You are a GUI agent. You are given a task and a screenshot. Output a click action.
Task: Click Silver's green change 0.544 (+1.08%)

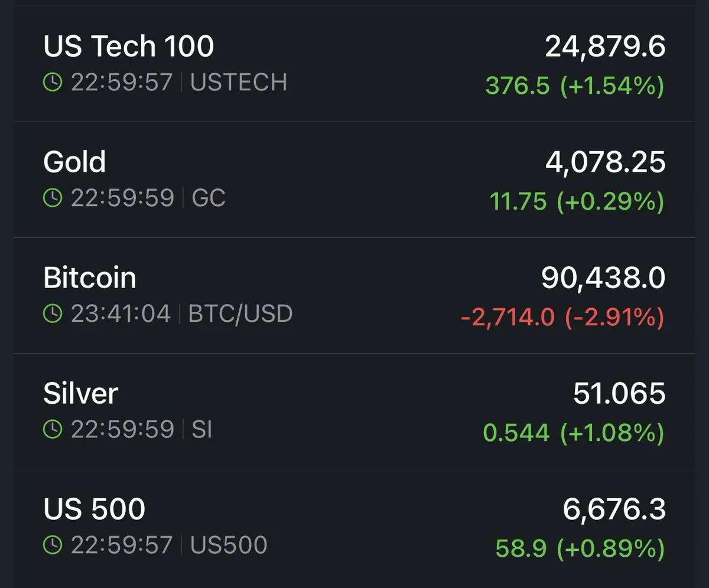click(574, 434)
